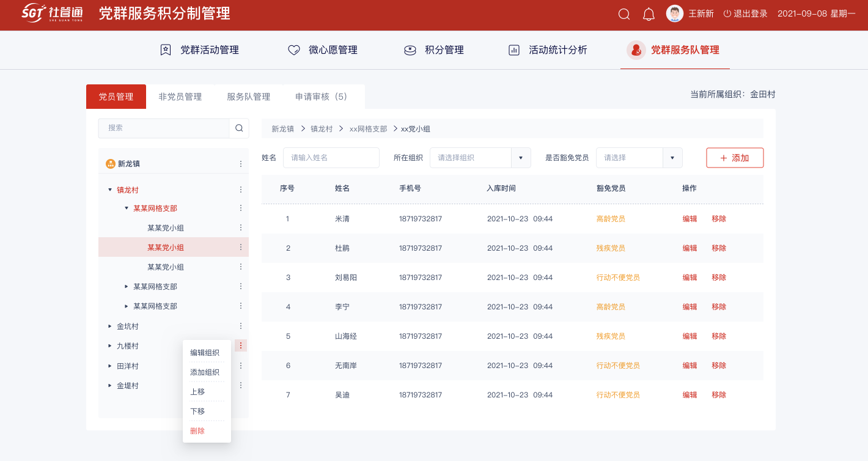Focus the 搜索 tree search field
This screenshot has height=461, width=868.
tap(164, 128)
